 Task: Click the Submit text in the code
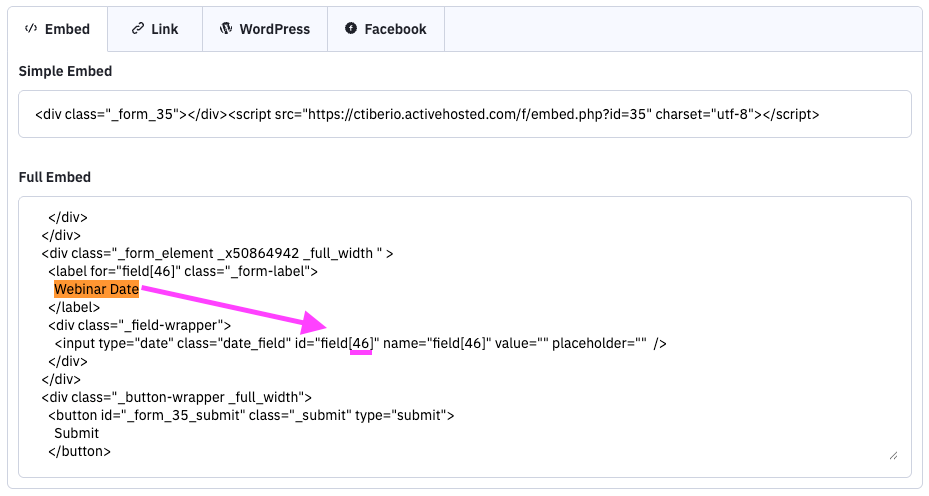click(77, 433)
